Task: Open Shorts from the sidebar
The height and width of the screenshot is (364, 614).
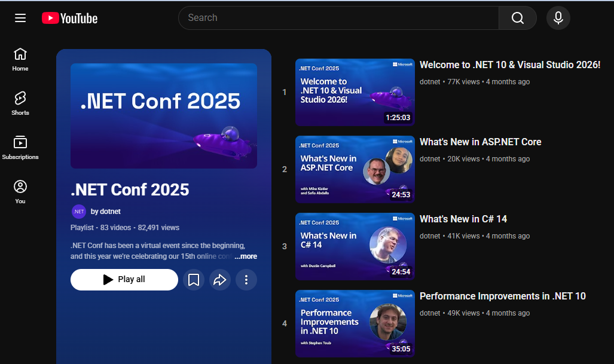Action: (20, 102)
